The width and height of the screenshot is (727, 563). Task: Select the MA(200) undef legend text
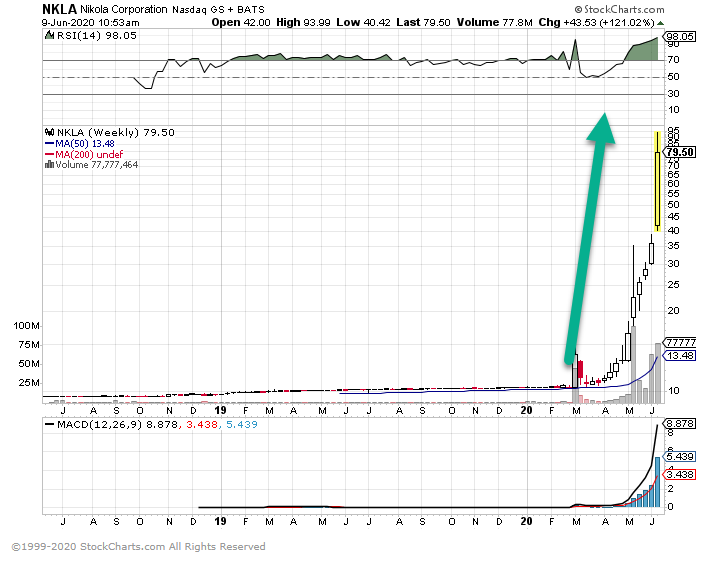click(x=89, y=154)
